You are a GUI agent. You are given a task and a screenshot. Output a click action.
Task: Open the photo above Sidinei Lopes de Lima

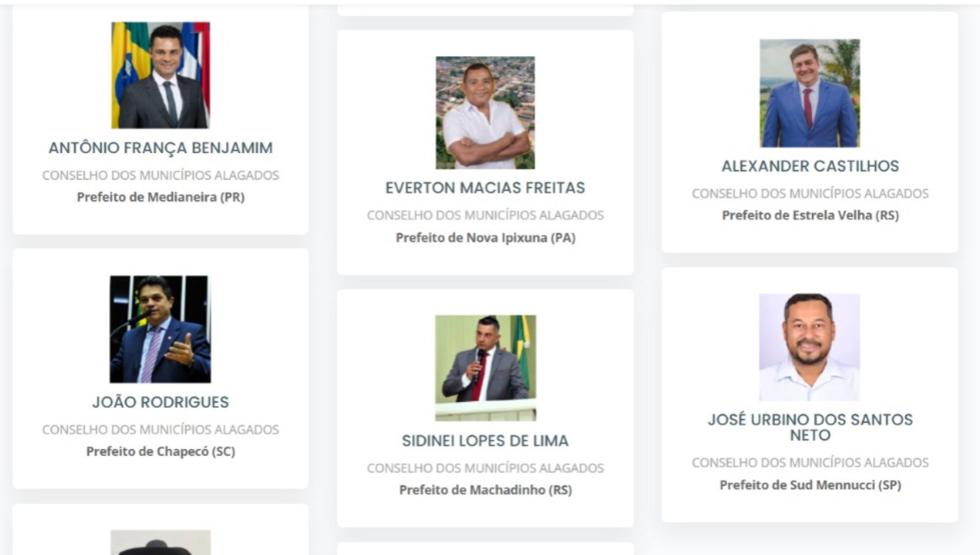point(485,367)
